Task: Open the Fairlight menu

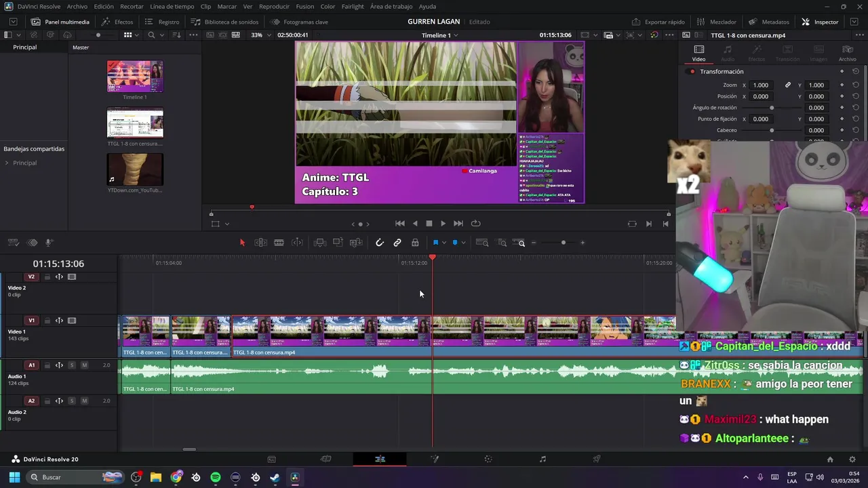Action: click(x=353, y=6)
